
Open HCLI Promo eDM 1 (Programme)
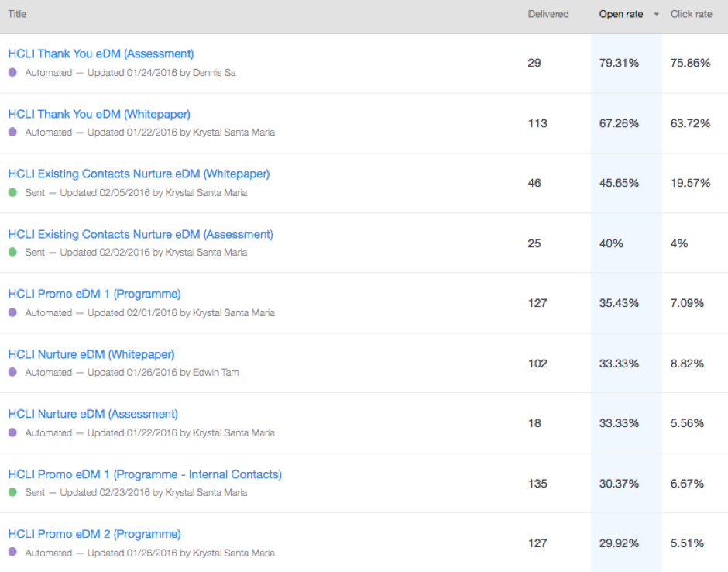pyautogui.click(x=94, y=294)
